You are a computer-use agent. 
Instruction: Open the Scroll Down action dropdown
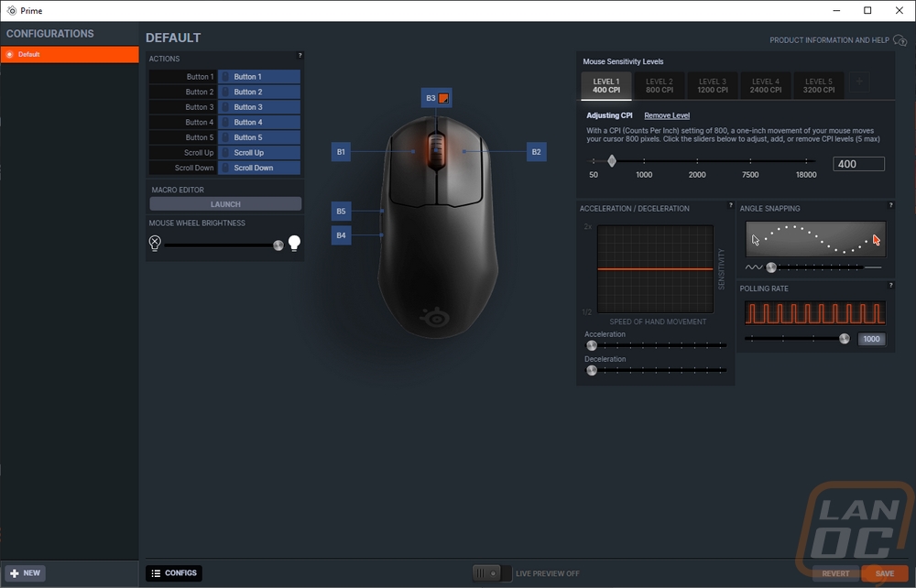[x=259, y=168]
